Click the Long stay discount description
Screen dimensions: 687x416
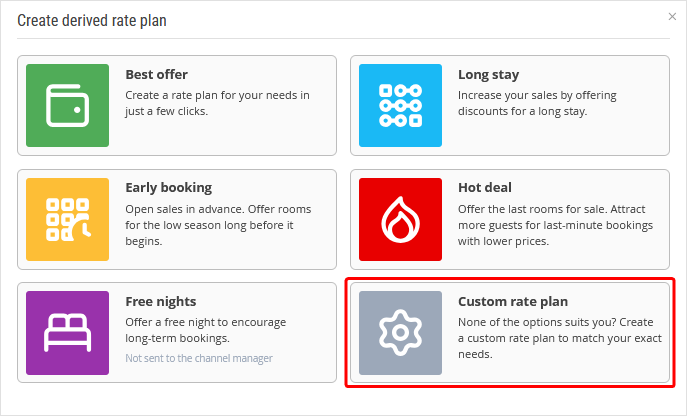pos(537,103)
